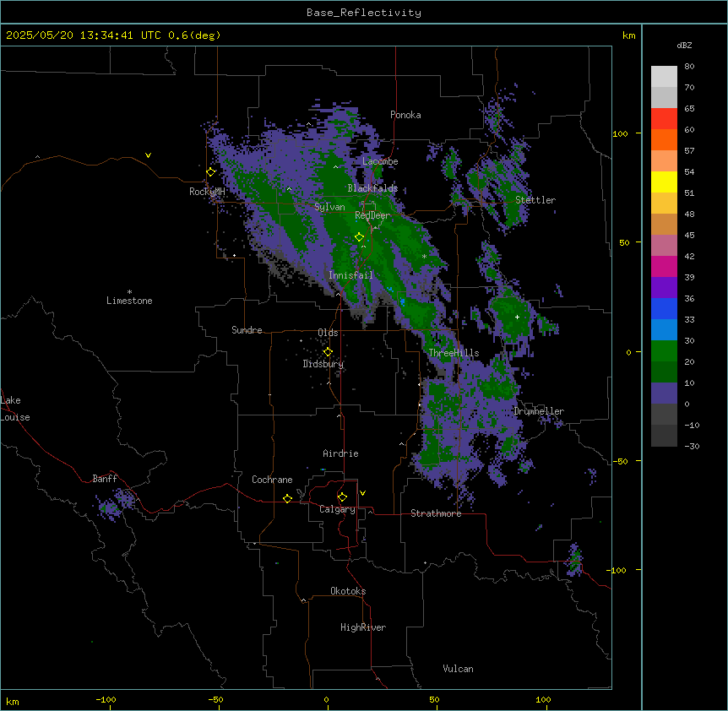Click the RedDeer city label
The width and height of the screenshot is (728, 711).
[x=372, y=215]
